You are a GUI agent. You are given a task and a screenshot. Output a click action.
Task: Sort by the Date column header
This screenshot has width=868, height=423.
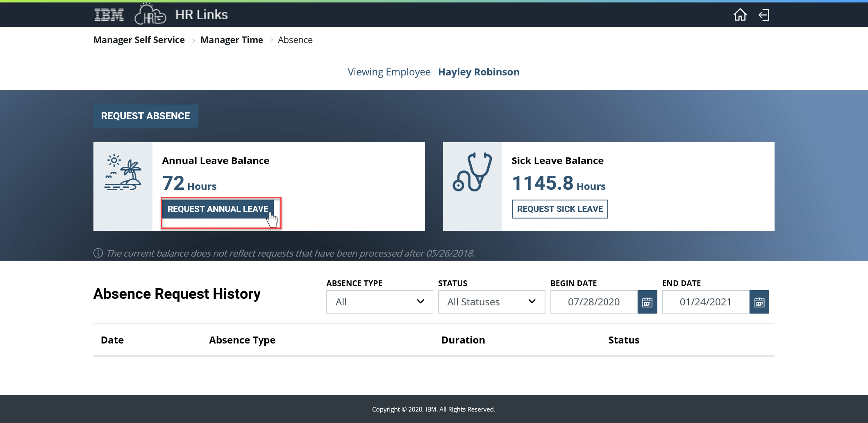pos(112,340)
